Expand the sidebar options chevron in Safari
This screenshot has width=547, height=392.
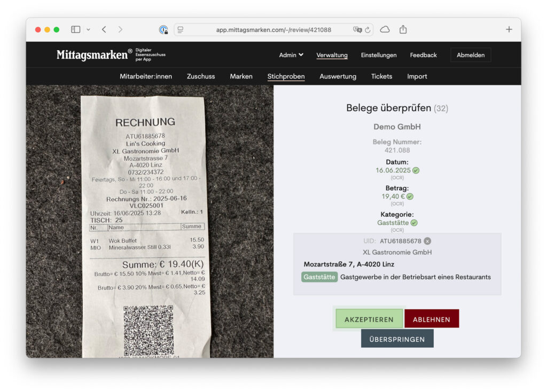tap(88, 29)
